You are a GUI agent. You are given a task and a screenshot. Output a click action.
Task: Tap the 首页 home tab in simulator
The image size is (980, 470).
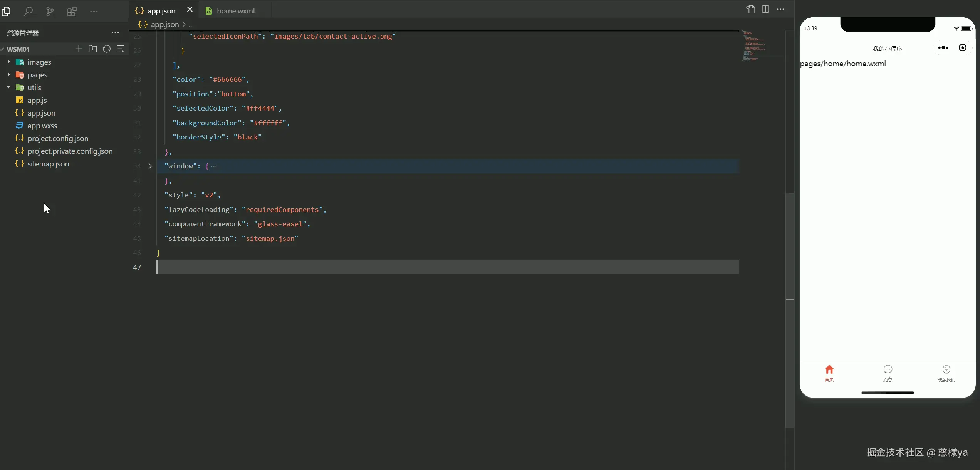tap(829, 373)
